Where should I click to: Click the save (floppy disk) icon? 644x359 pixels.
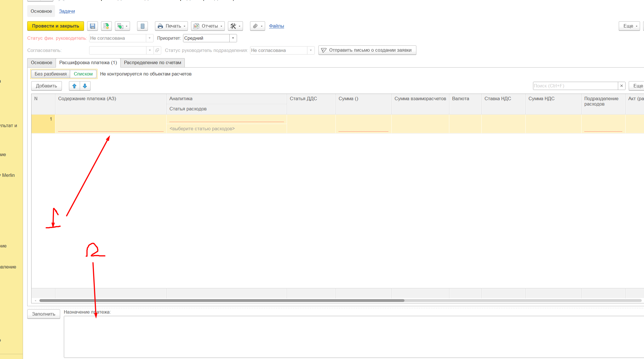pos(93,26)
